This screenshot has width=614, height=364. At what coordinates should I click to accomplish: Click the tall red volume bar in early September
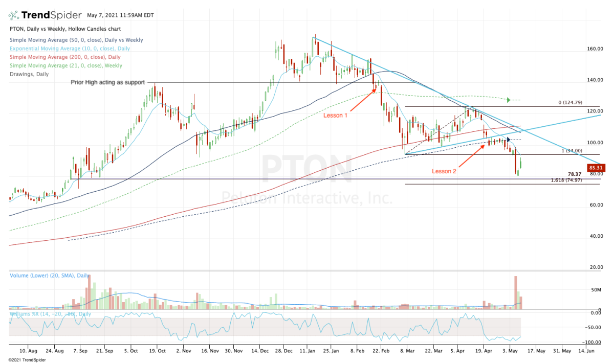[89, 291]
